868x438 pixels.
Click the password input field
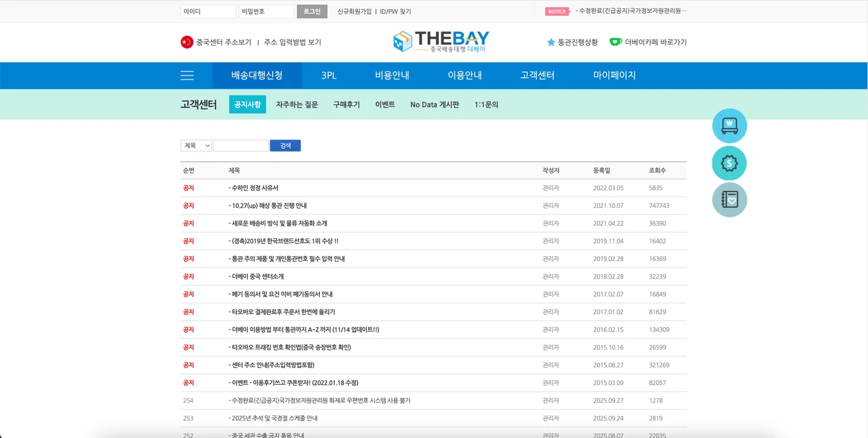pos(266,11)
